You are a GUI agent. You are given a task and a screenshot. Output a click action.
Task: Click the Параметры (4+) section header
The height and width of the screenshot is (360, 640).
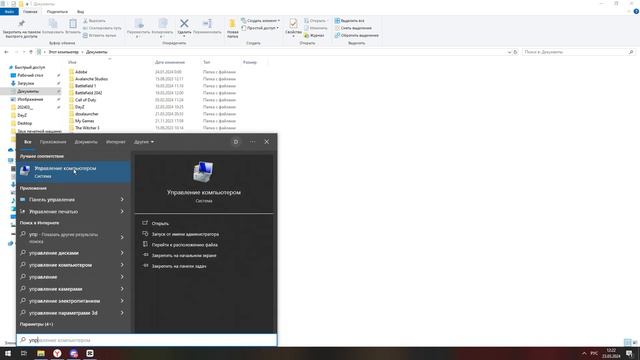[x=36, y=324]
